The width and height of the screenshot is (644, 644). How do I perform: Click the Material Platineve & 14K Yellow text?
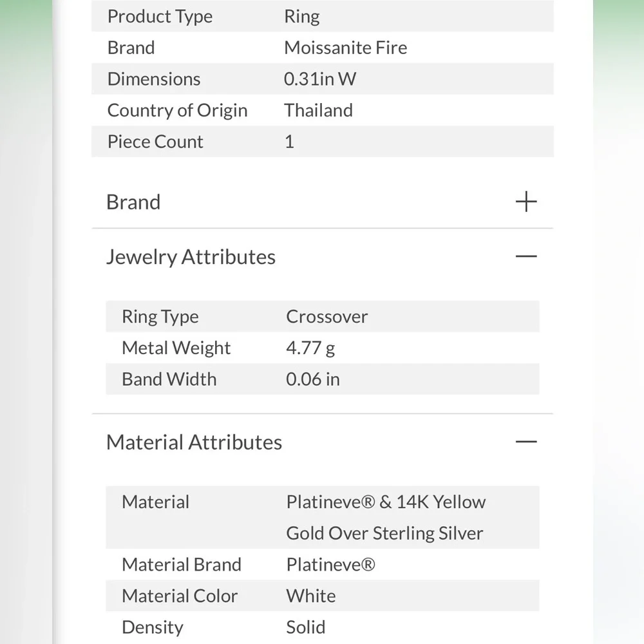pos(386,502)
